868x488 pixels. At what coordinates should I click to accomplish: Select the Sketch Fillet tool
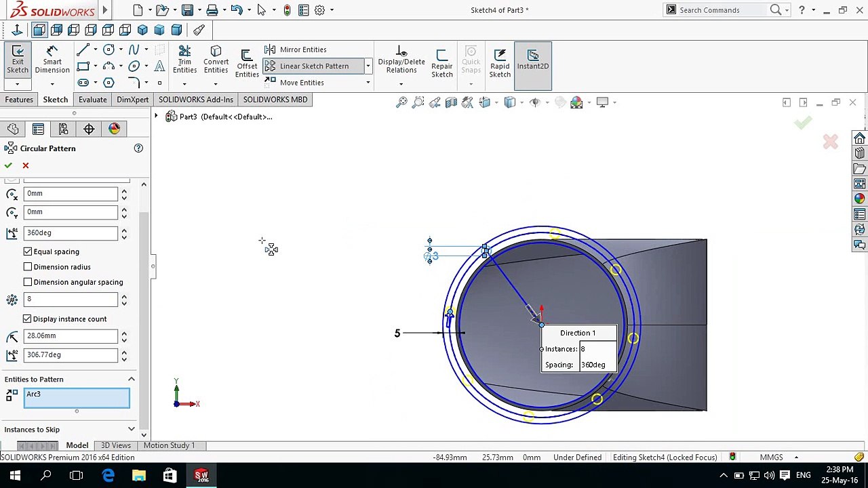[x=134, y=83]
